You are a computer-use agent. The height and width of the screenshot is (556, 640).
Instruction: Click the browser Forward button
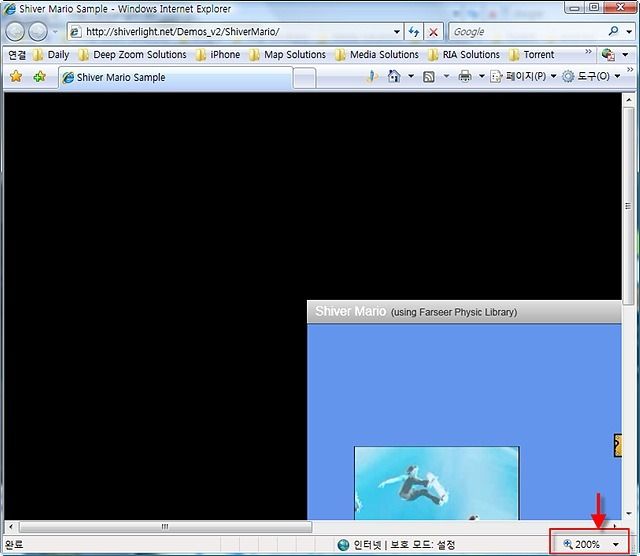[38, 31]
